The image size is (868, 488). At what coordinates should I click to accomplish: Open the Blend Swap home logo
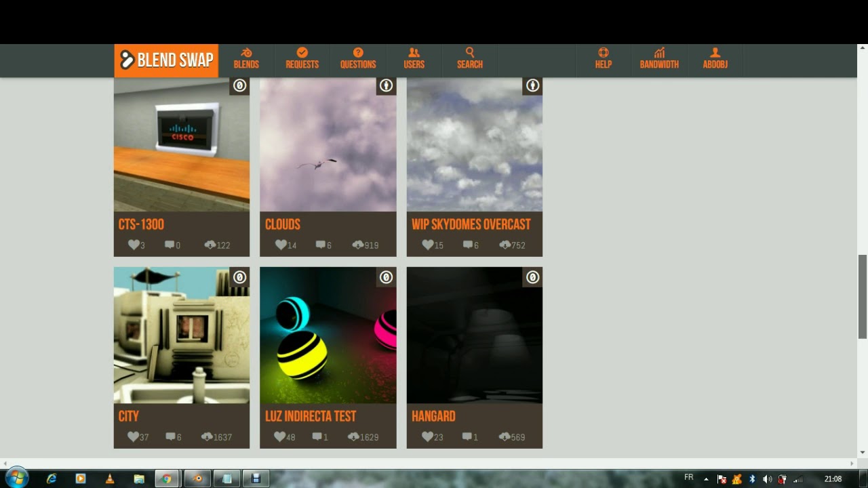[166, 60]
